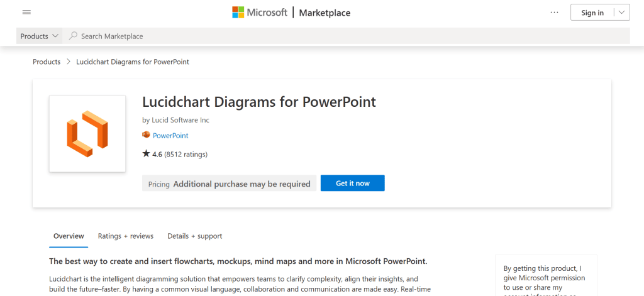The image size is (644, 296).
Task: Click the Microsoft four-square logo
Action: [238, 13]
